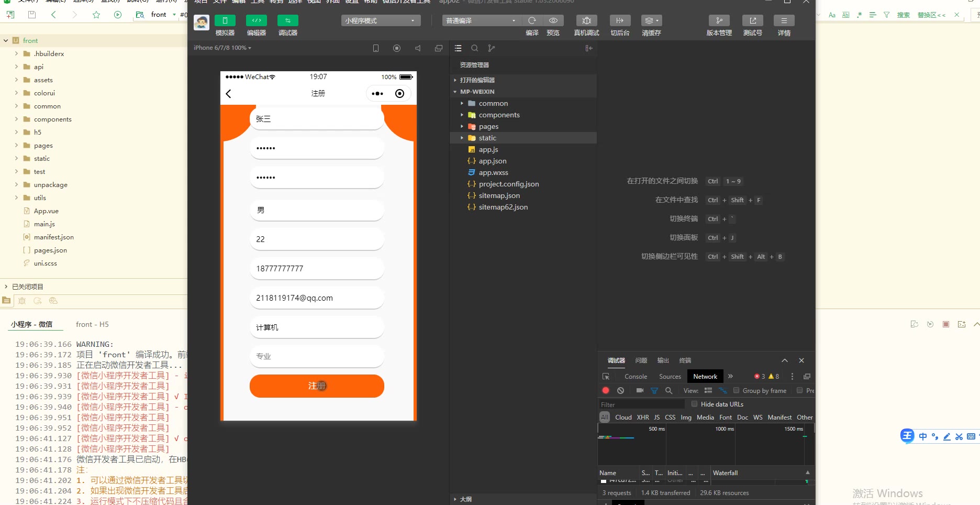Click the back arrow on 注册 page
Viewport: 980px width, 505px height.
(228, 94)
